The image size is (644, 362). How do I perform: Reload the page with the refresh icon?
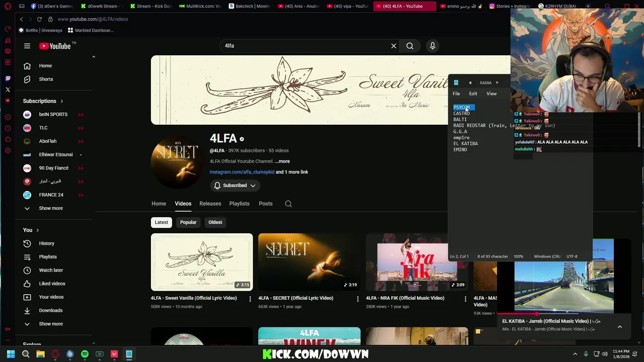pyautogui.click(x=39, y=19)
